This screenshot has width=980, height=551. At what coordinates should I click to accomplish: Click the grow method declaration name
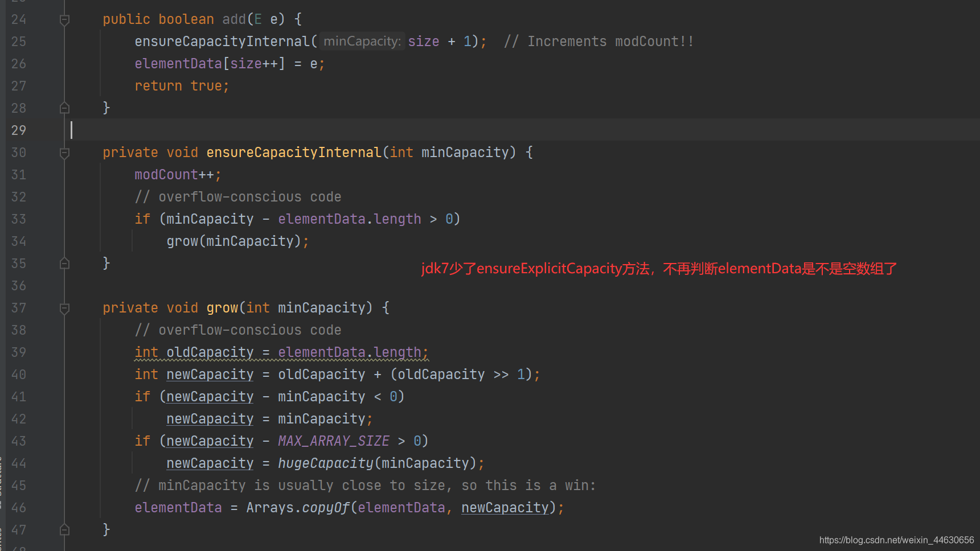tap(222, 308)
